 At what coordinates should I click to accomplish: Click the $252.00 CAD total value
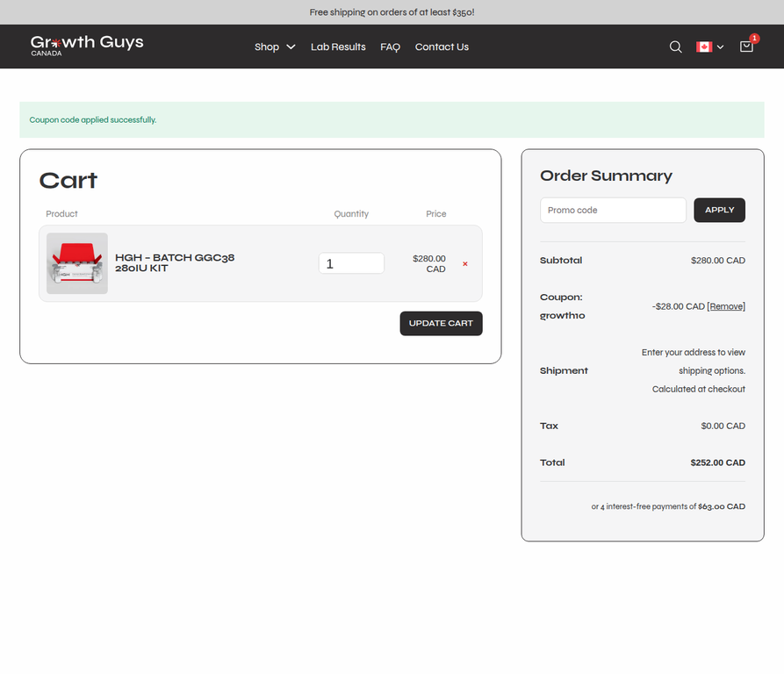point(717,462)
